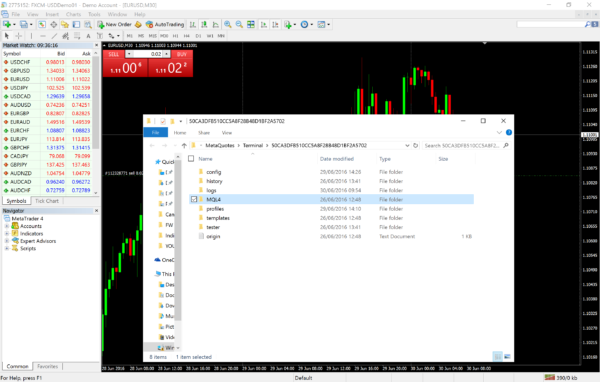600x382 pixels.
Task: Select the text label tool (A)
Action: tap(88, 36)
